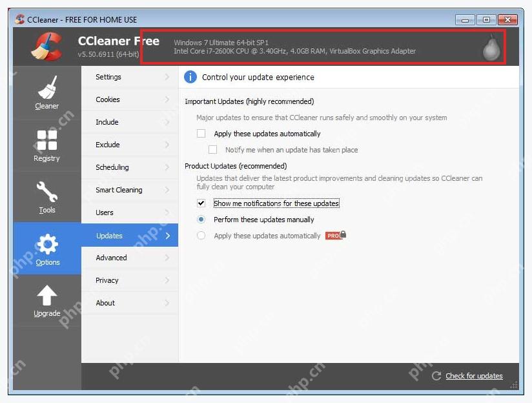This screenshot has height=403, width=532.
Task: Click the window resize grip
Action: click(x=515, y=385)
